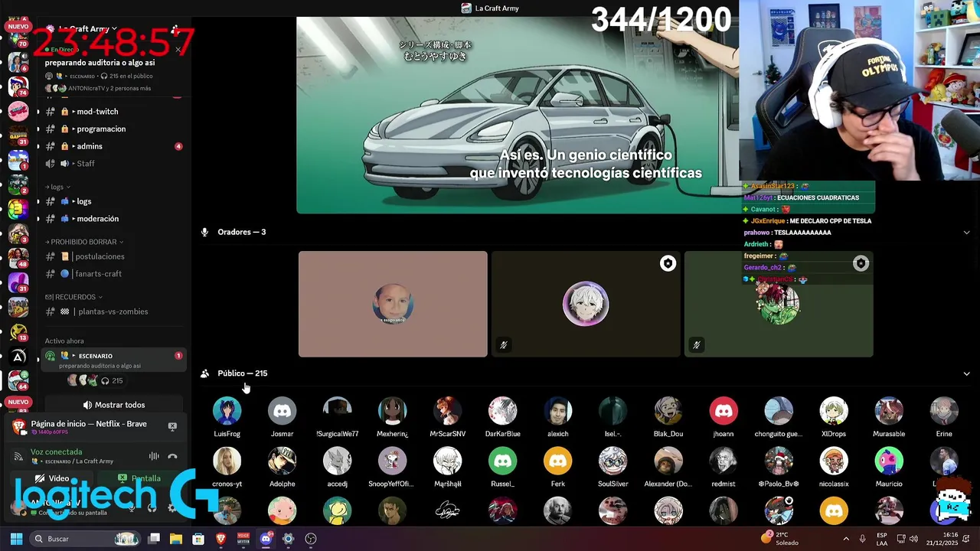The image size is (980, 551).
Task: Collapse the RECUERDOS category
Action: [74, 297]
